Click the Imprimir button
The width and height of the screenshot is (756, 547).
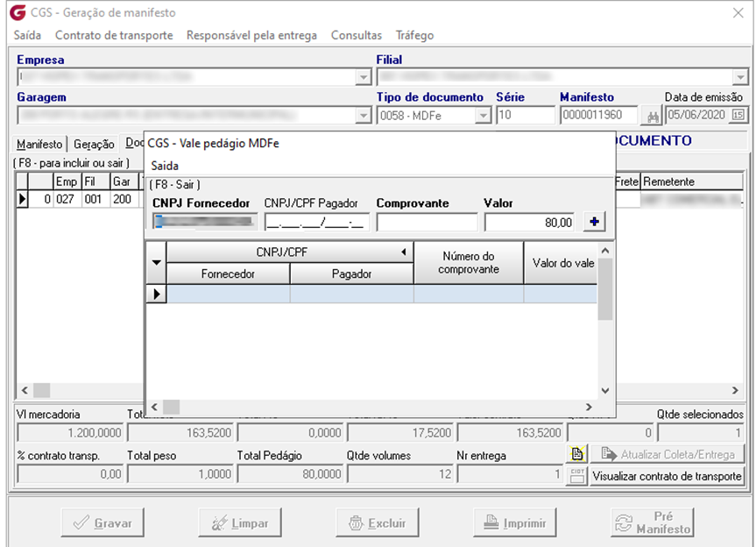pos(515,522)
